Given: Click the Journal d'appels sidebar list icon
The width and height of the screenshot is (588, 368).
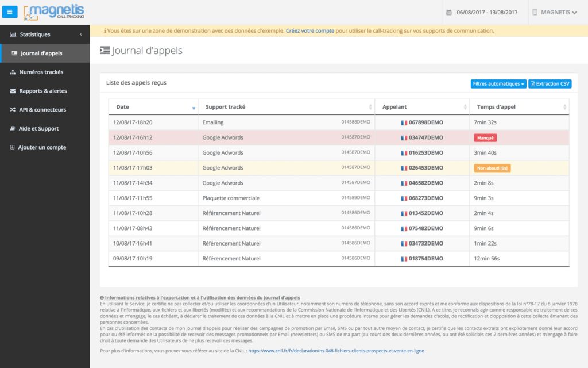Looking at the screenshot, I should pos(14,53).
